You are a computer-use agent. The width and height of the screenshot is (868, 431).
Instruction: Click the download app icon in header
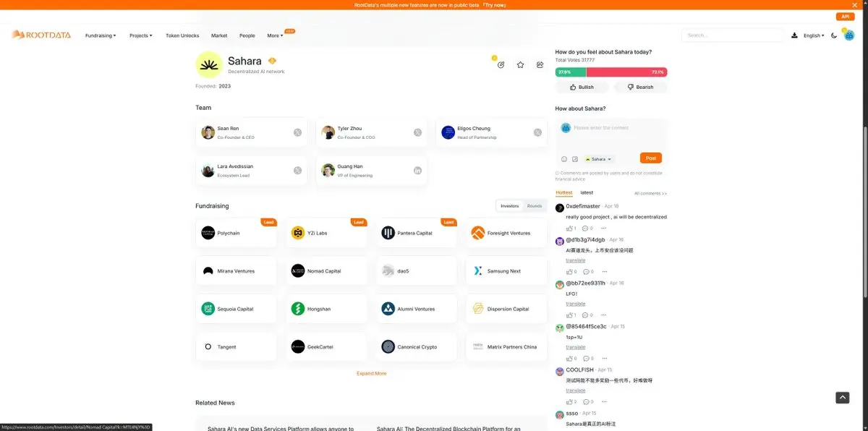pyautogui.click(x=794, y=35)
